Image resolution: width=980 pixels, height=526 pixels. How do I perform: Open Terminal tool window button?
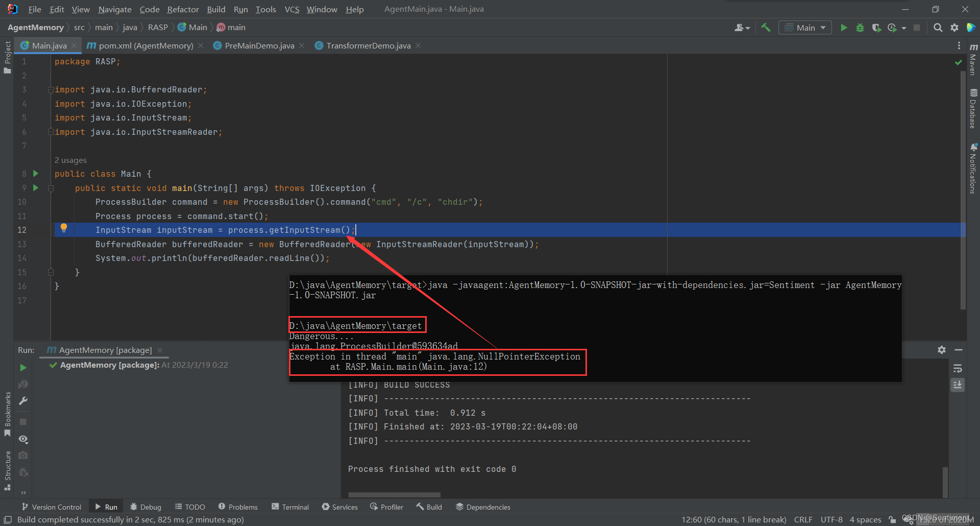(290, 507)
